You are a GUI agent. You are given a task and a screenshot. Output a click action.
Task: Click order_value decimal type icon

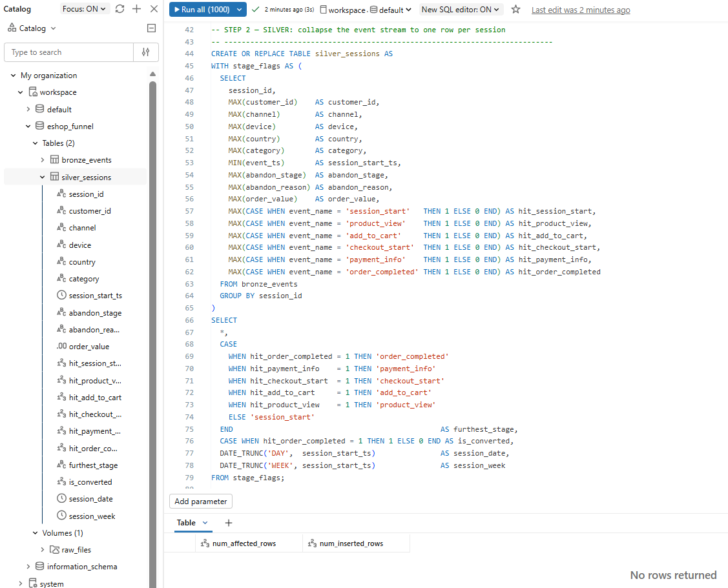click(x=61, y=346)
